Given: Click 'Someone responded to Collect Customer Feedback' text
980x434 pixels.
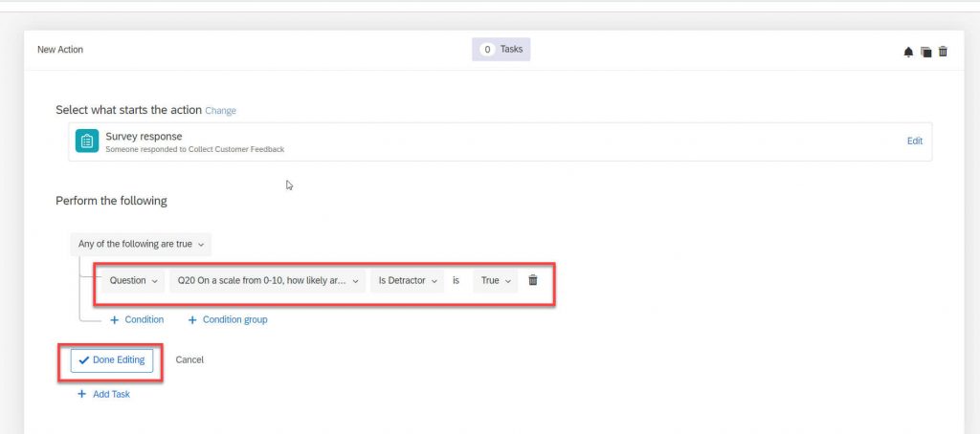Looking at the screenshot, I should pyautogui.click(x=195, y=149).
